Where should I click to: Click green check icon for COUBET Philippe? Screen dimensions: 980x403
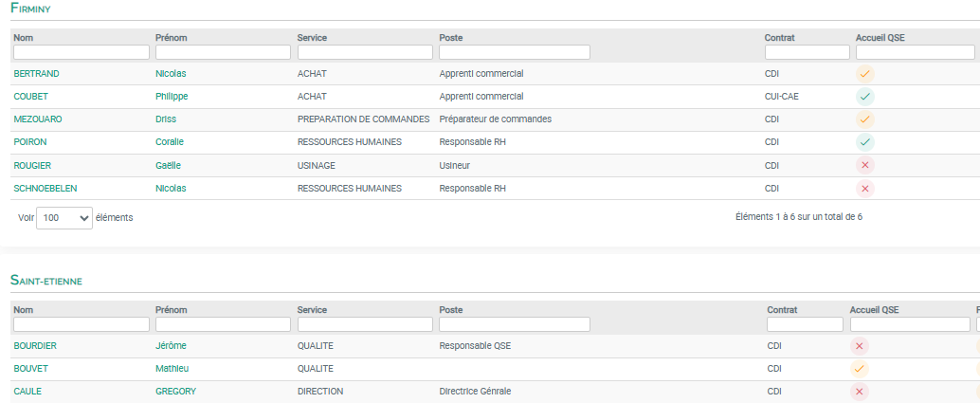click(865, 97)
